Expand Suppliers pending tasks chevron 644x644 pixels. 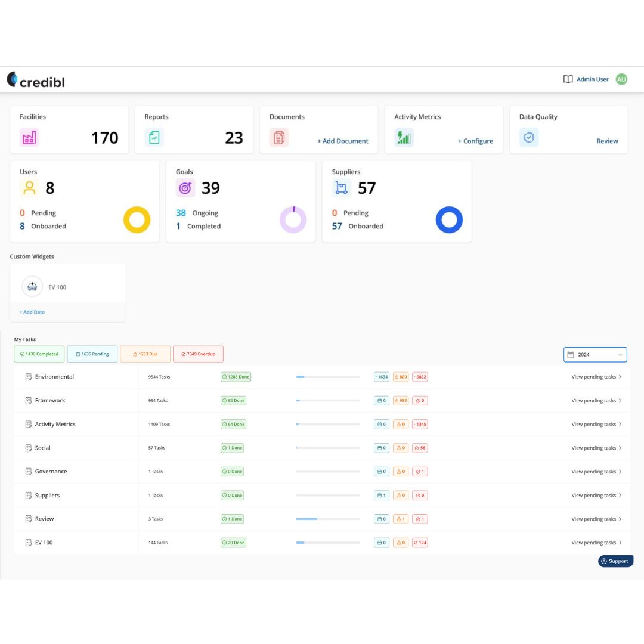(x=620, y=496)
